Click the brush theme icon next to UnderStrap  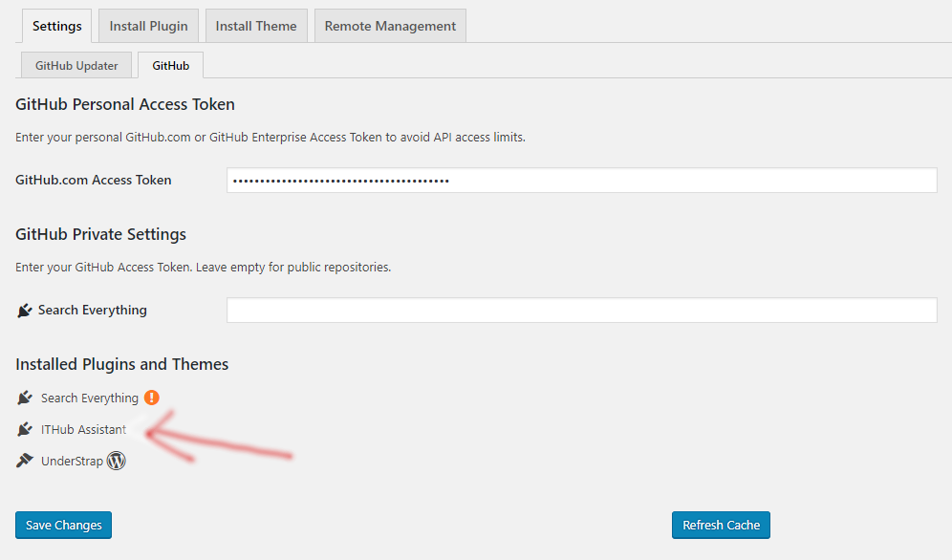[24, 461]
